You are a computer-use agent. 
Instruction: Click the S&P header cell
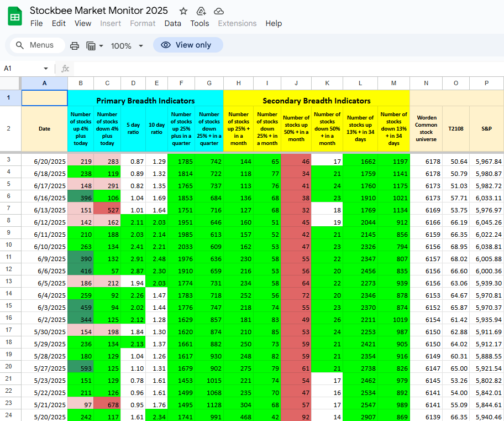487,129
